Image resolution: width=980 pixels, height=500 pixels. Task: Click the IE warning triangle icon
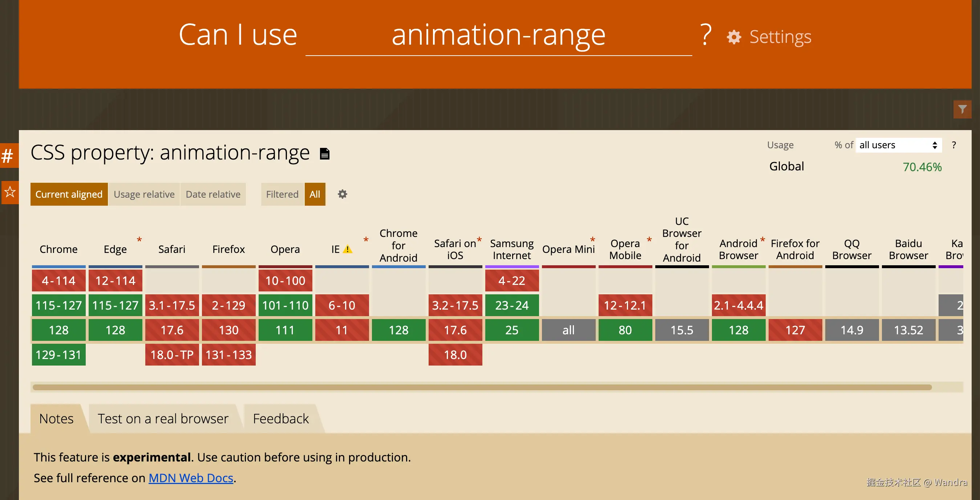(347, 249)
